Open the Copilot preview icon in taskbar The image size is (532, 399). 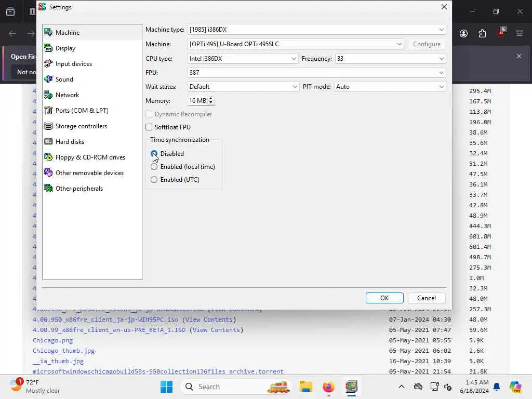click(x=515, y=387)
